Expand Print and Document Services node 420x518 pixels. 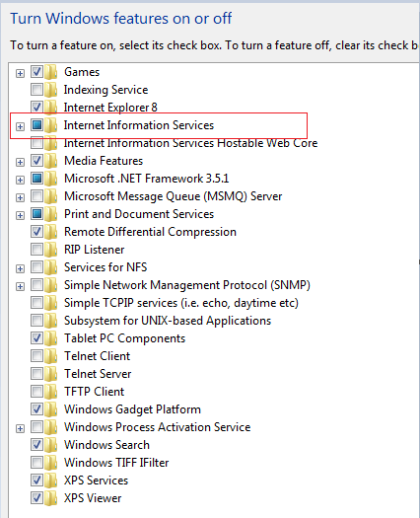(20, 215)
